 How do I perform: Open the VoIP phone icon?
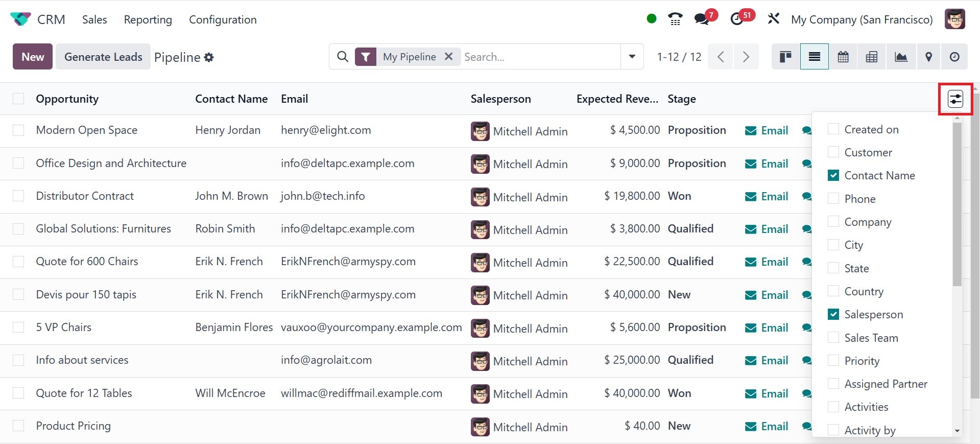675,19
